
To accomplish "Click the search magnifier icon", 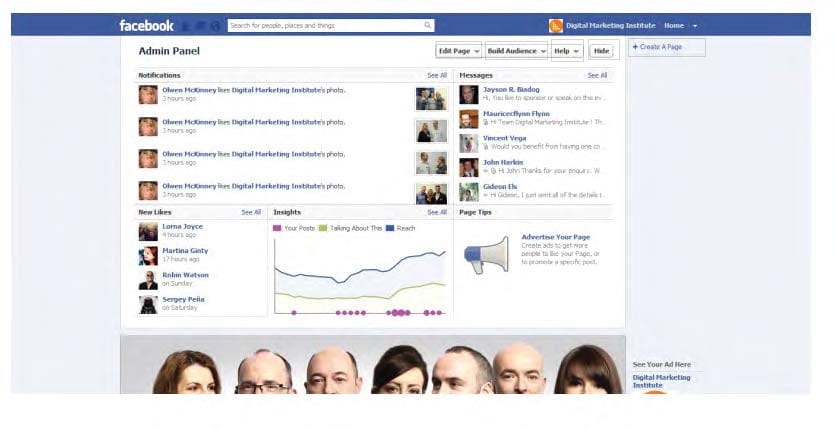I will coord(428,25).
